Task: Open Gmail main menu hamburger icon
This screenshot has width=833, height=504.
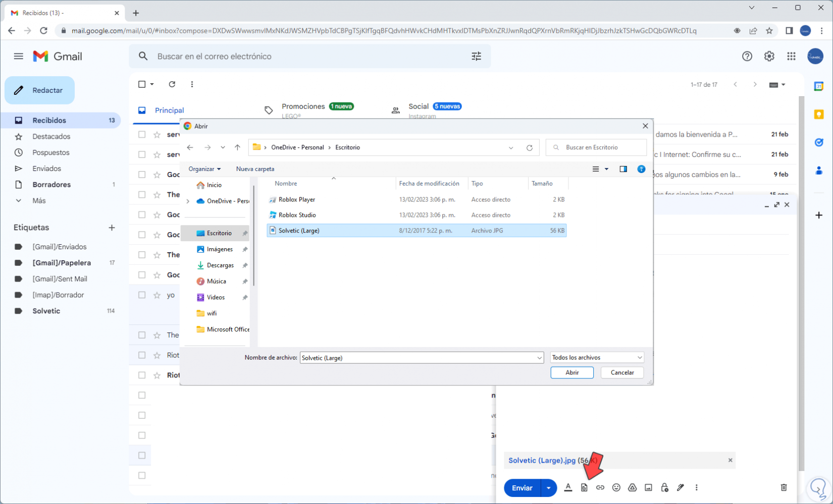Action: click(19, 56)
